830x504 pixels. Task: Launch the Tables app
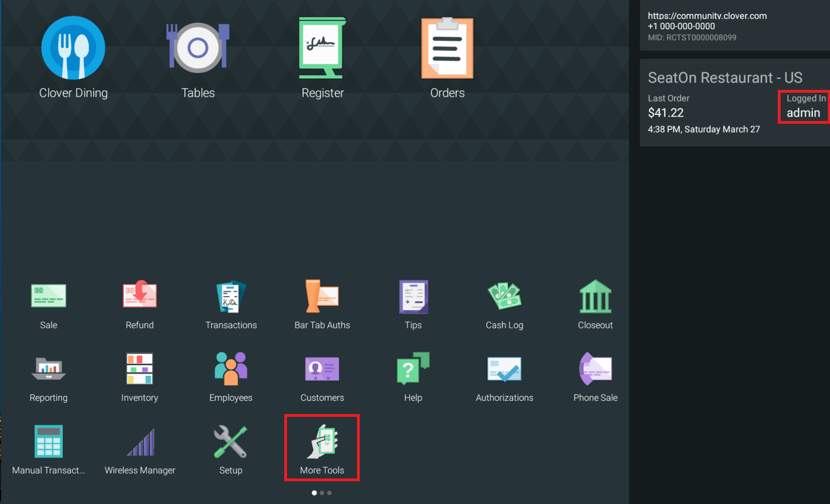[198, 49]
